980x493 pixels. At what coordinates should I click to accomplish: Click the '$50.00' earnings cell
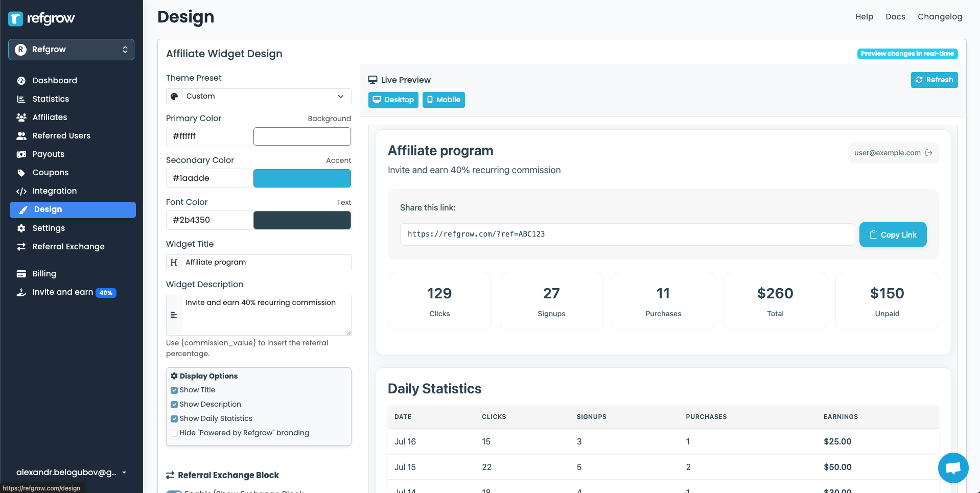pos(837,467)
